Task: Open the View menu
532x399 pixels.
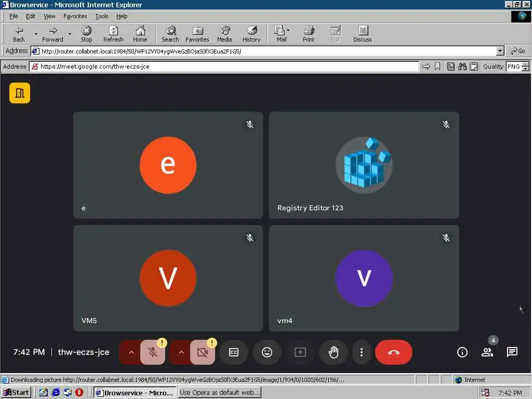Action: (x=49, y=16)
